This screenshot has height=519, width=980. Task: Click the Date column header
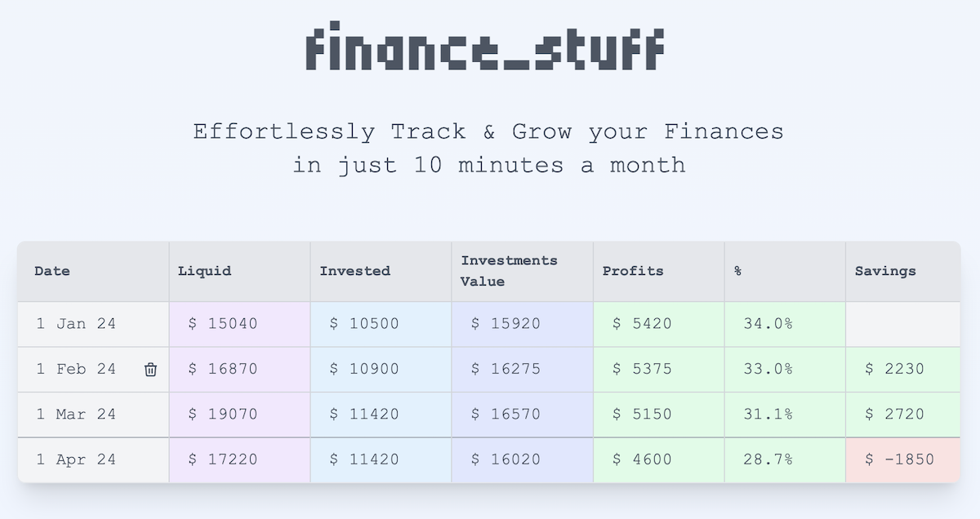94,272
